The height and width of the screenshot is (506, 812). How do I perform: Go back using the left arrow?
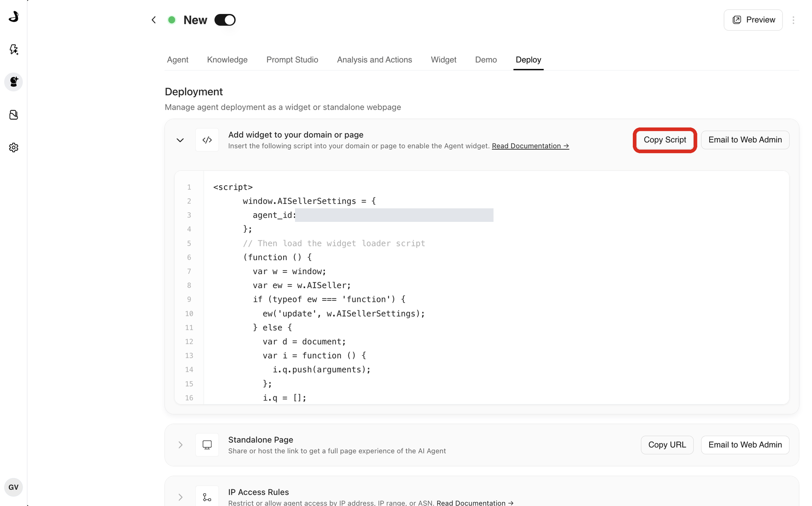pyautogui.click(x=154, y=20)
